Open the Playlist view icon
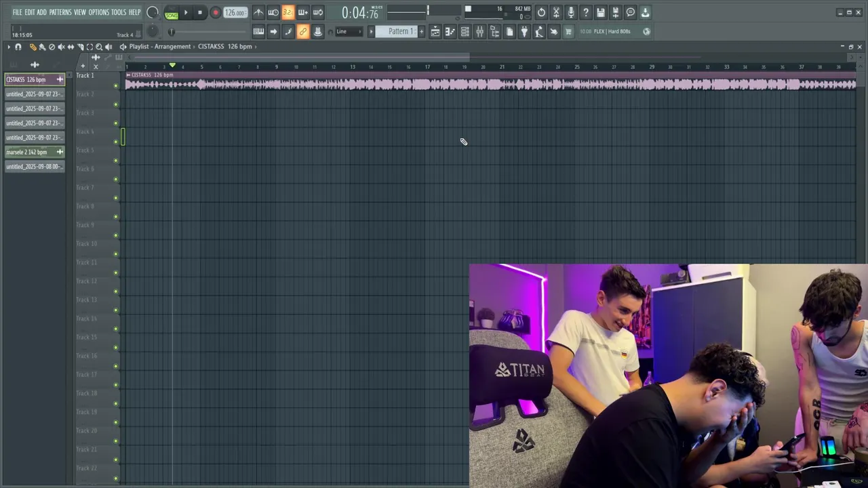The width and height of the screenshot is (868, 488). point(435,31)
